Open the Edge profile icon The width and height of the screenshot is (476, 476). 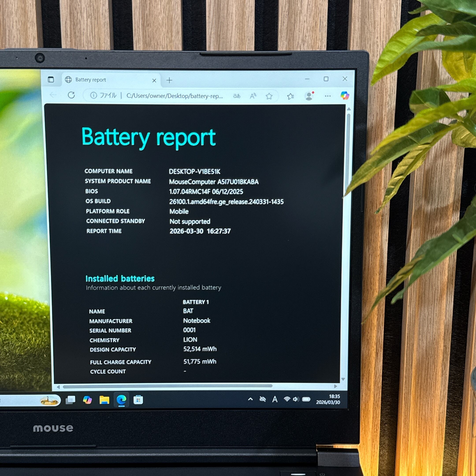click(309, 96)
